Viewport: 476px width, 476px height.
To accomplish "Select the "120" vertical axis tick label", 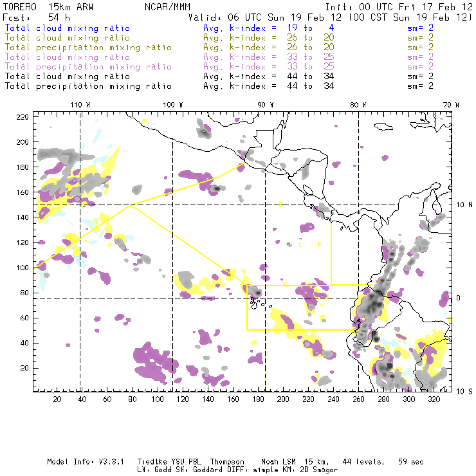I will 23,243.
